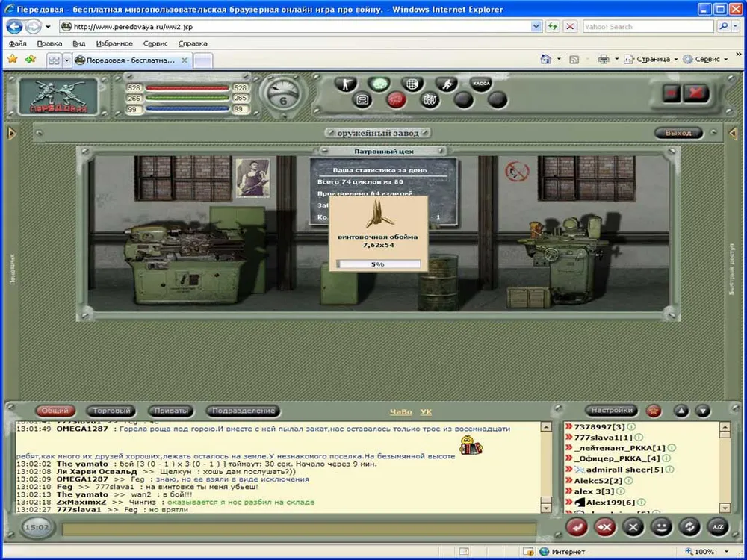Follow the ЧаВо link

[400, 411]
